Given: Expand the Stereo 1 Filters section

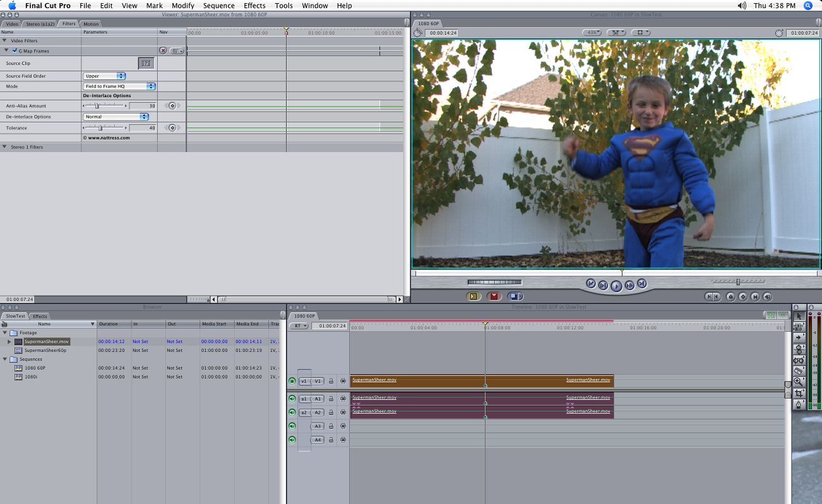Looking at the screenshot, I should (x=5, y=147).
